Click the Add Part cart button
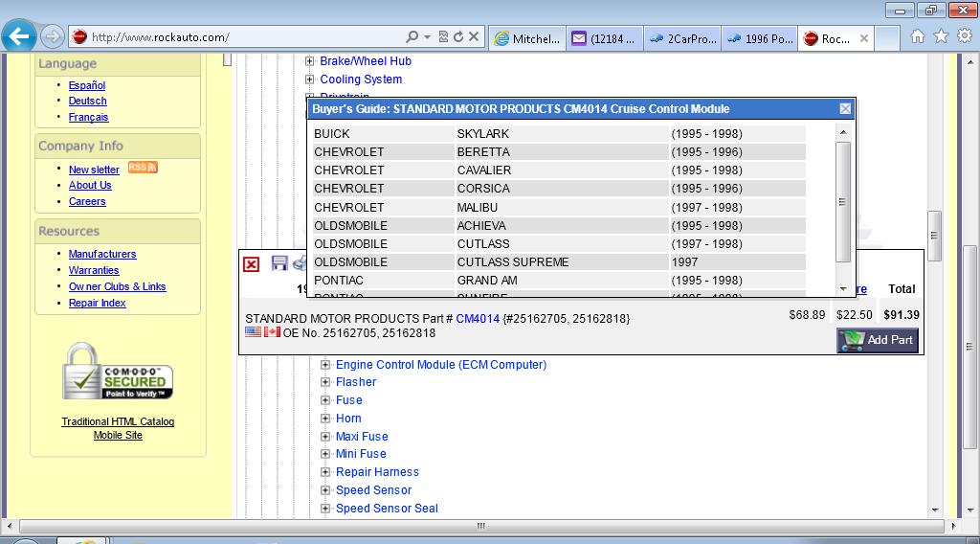The image size is (980, 544). pyautogui.click(x=878, y=340)
